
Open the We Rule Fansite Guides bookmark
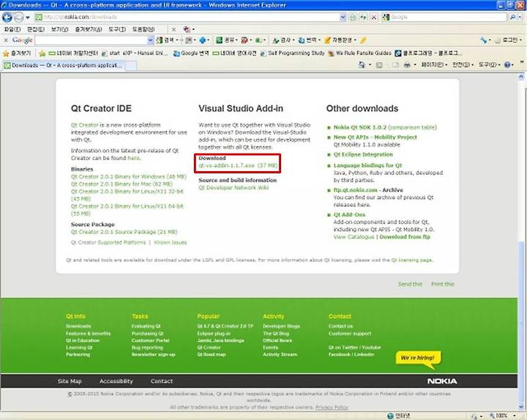pos(360,53)
